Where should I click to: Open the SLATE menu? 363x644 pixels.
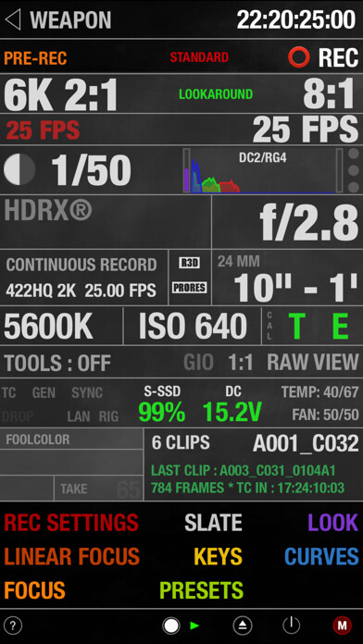[213, 523]
